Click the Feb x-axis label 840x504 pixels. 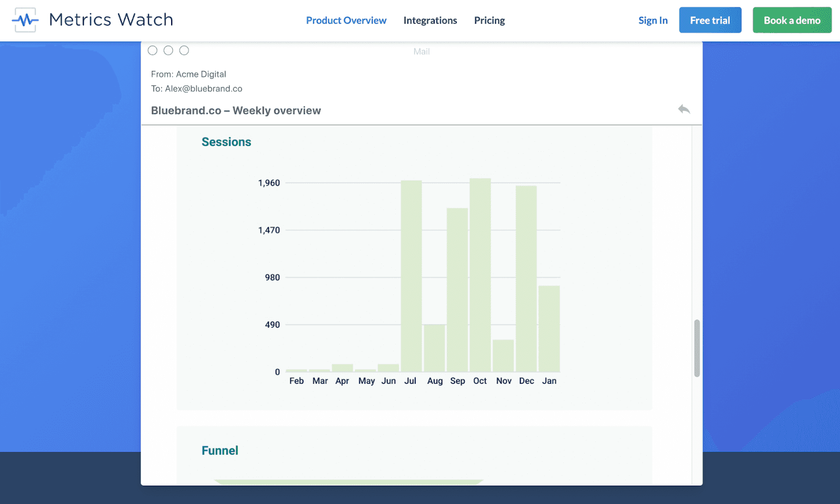click(x=297, y=381)
